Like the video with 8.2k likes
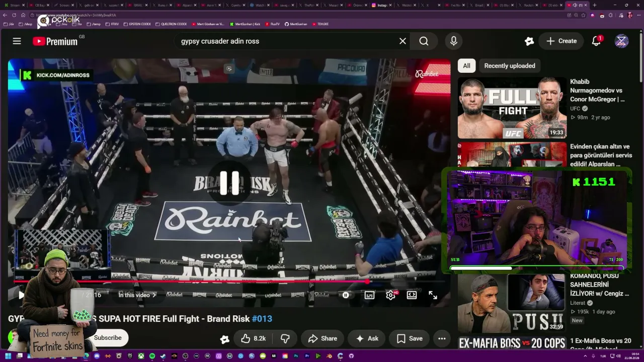Image resolution: width=644 pixels, height=362 pixels. [x=254, y=338]
